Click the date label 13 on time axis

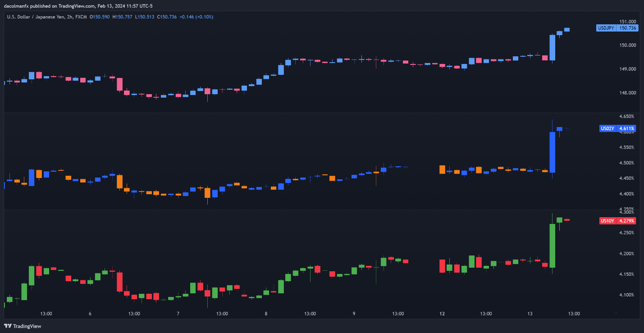(530, 314)
